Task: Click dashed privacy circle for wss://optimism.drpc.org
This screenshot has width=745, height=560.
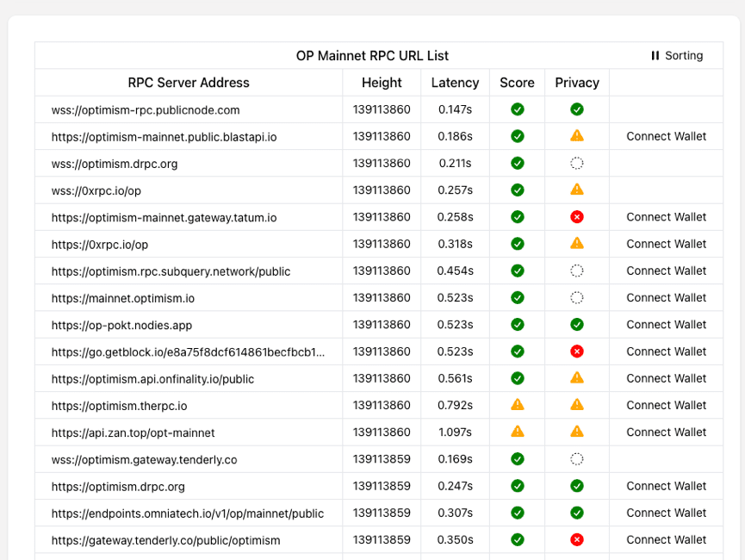Action: tap(577, 163)
